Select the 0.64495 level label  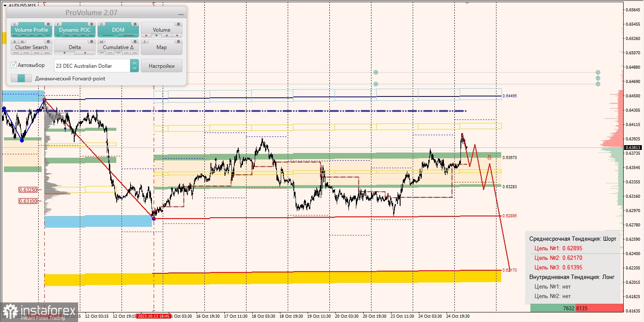point(510,96)
